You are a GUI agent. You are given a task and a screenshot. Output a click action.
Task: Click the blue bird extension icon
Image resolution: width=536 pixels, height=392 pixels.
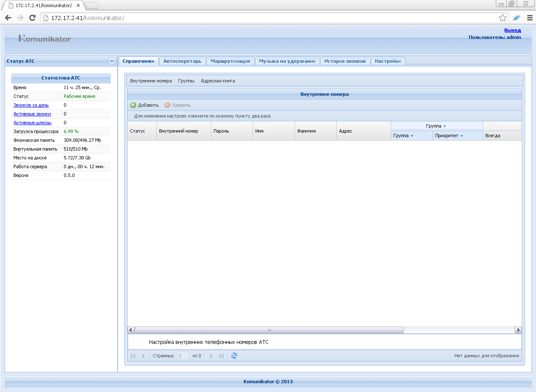516,18
